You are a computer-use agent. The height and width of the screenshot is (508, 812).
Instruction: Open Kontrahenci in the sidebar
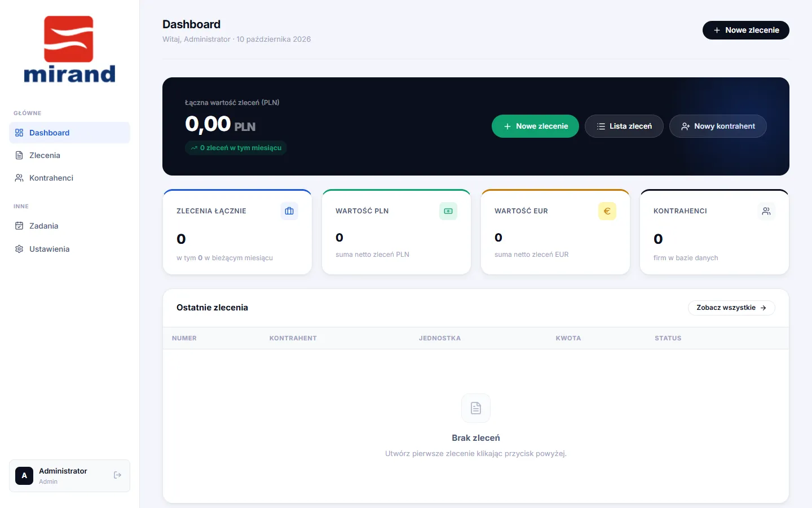click(x=69, y=178)
